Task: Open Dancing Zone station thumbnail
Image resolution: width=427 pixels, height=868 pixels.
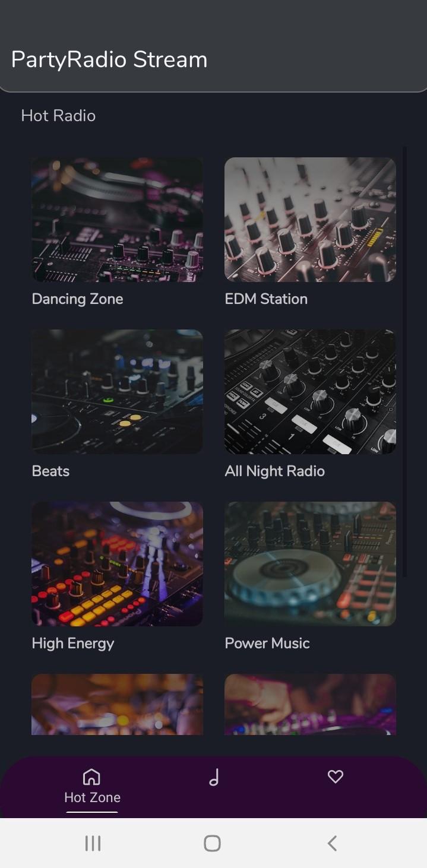Action: pos(117,220)
